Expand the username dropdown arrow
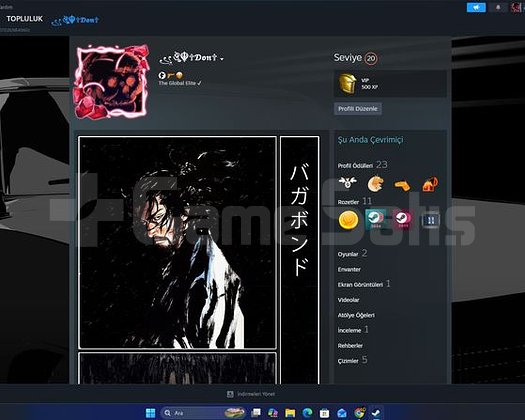This screenshot has width=525, height=420. [222, 59]
